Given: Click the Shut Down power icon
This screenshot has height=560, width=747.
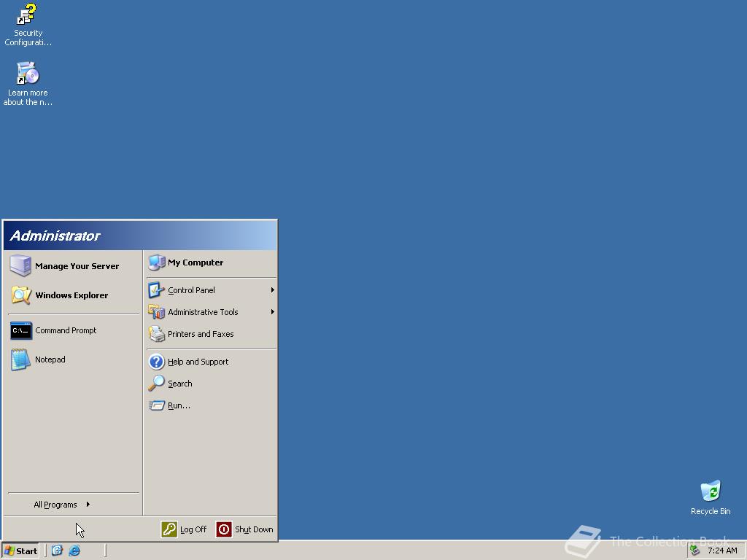Looking at the screenshot, I should 224,529.
